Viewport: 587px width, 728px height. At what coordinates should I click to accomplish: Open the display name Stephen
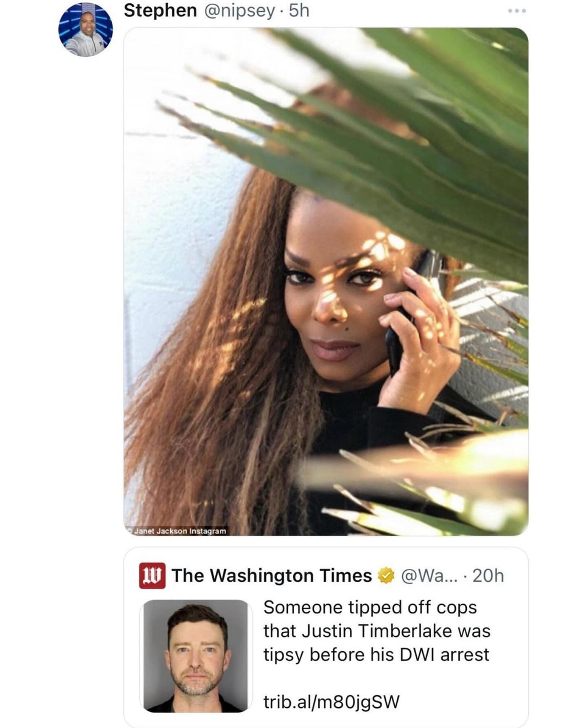160,11
